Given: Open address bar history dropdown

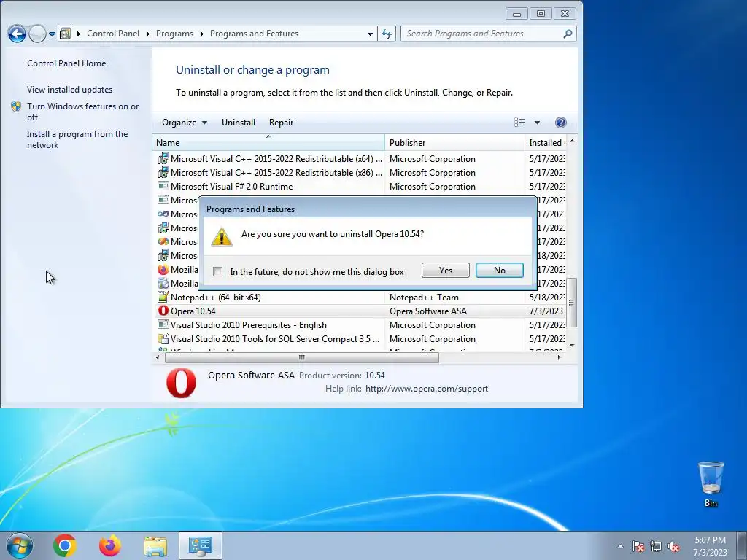Looking at the screenshot, I should [370, 34].
